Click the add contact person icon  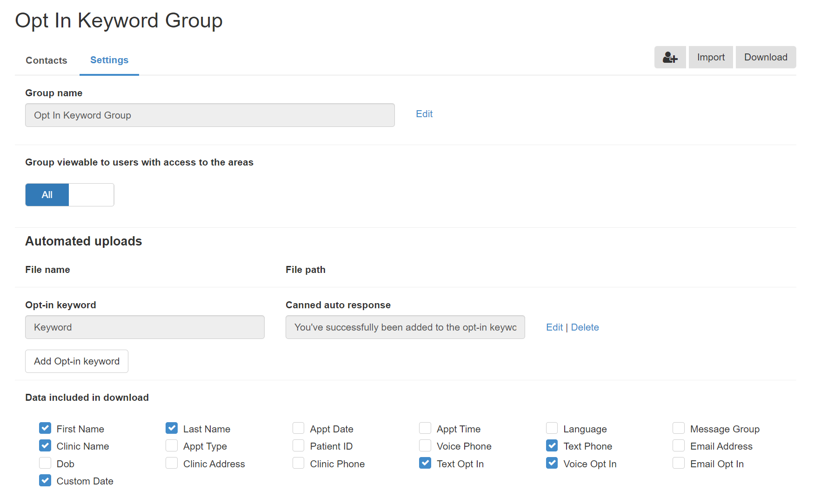(670, 57)
